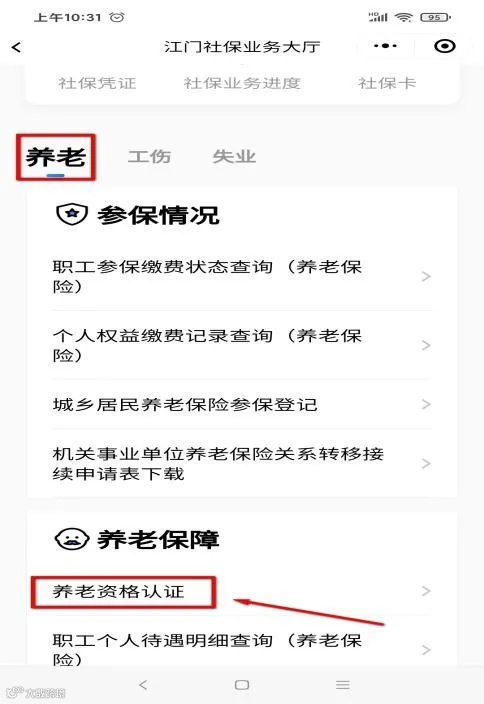484x704 pixels.
Task: Open 社保凭证 shortcut
Action: 97,84
